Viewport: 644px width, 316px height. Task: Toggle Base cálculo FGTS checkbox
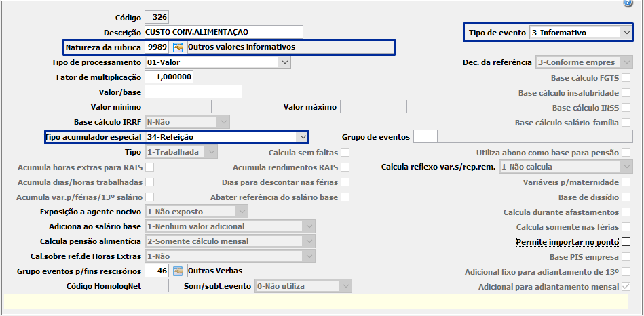coord(626,77)
